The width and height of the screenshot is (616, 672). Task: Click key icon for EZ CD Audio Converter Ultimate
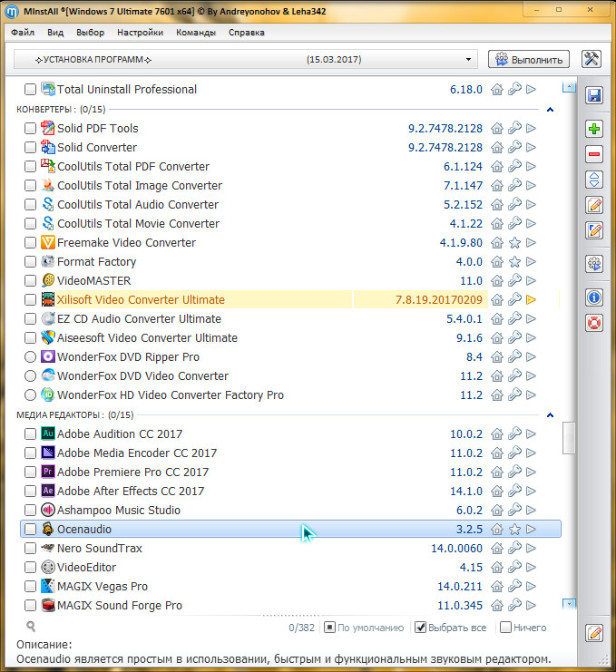point(514,318)
